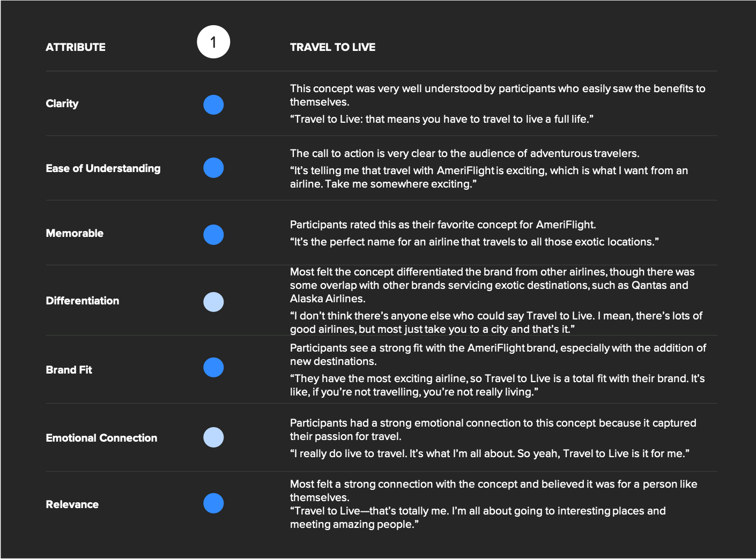Select the blue rating dot for Clarity
The height and width of the screenshot is (559, 756).
(x=213, y=105)
